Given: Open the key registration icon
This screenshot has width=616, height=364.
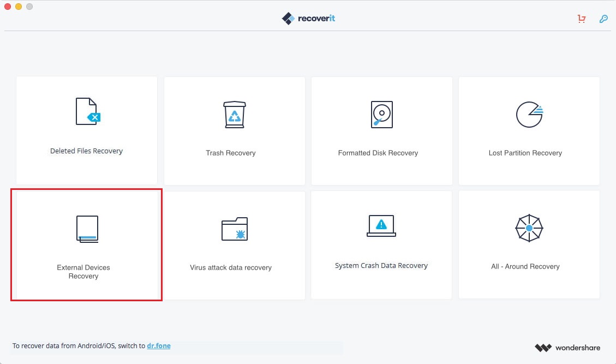Looking at the screenshot, I should 603,19.
